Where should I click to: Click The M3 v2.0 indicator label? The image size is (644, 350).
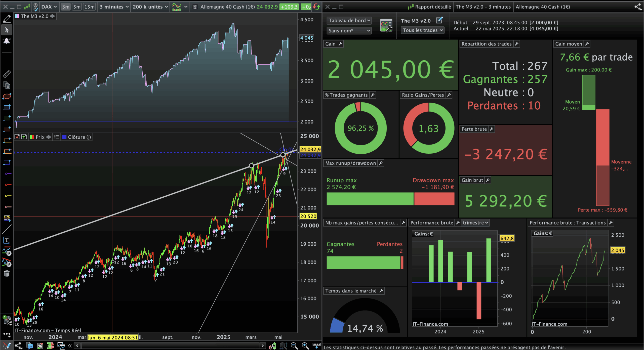34,16
